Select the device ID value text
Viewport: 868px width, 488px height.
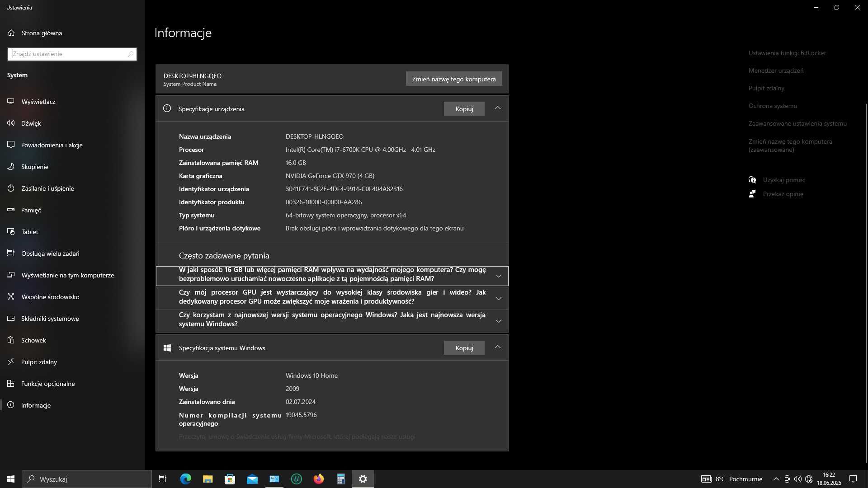click(344, 189)
